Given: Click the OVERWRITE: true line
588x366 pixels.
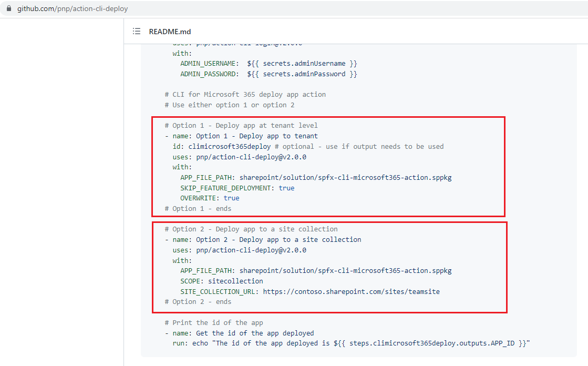Looking at the screenshot, I should click(x=209, y=198).
